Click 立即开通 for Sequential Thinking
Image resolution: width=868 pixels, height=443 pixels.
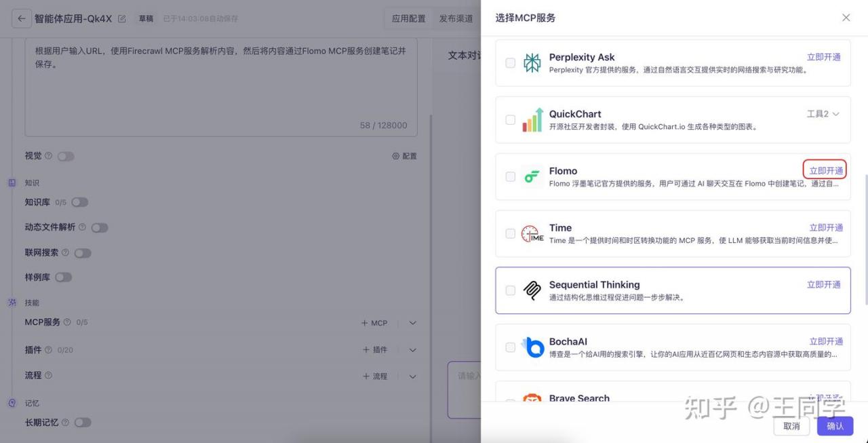pyautogui.click(x=824, y=284)
